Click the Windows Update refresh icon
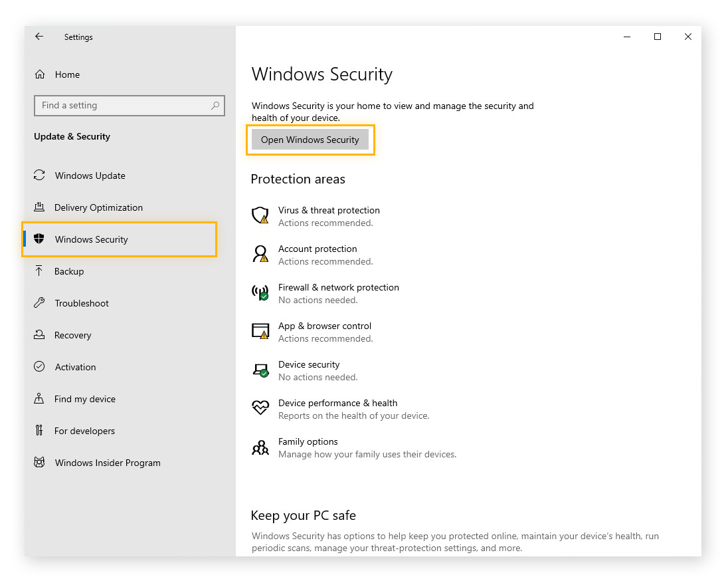Screen dimensions: 728x587 [x=39, y=176]
